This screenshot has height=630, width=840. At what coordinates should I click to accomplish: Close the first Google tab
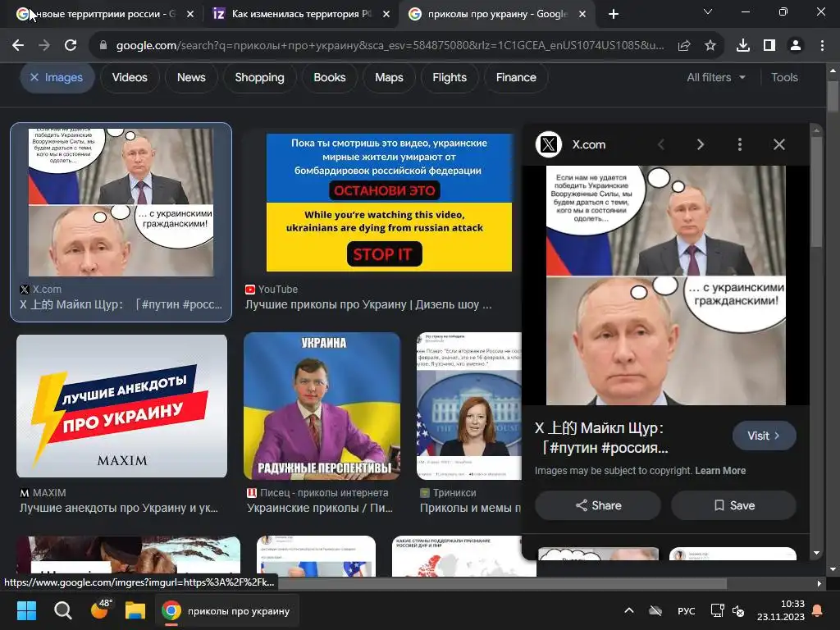(190, 14)
